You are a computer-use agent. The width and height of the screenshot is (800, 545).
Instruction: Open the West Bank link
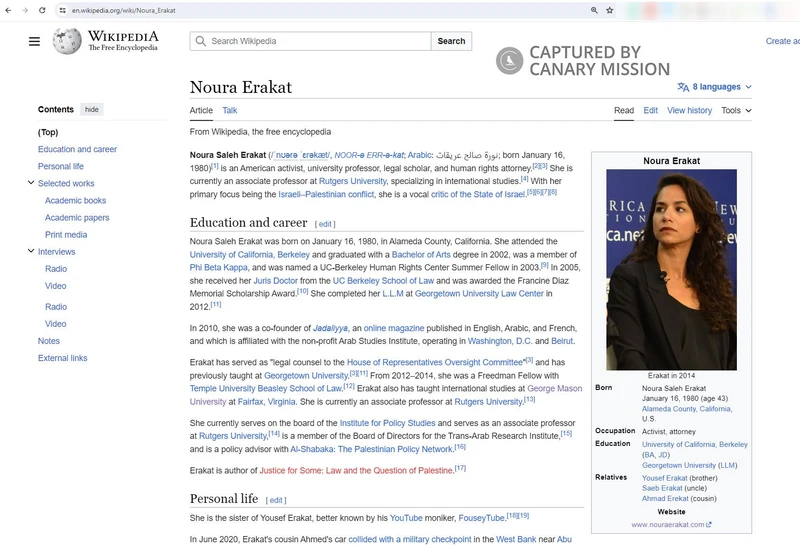pos(516,539)
